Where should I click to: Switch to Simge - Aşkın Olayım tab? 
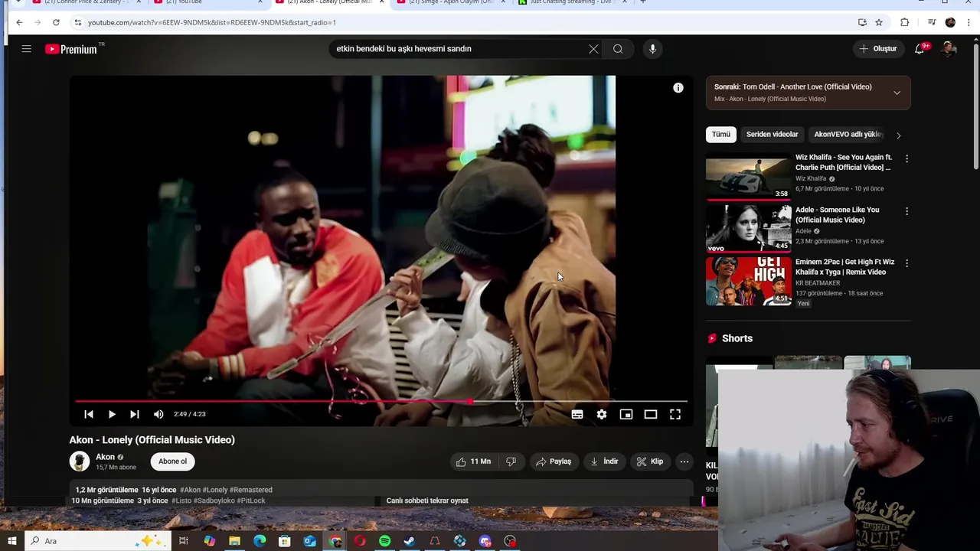coord(451,2)
